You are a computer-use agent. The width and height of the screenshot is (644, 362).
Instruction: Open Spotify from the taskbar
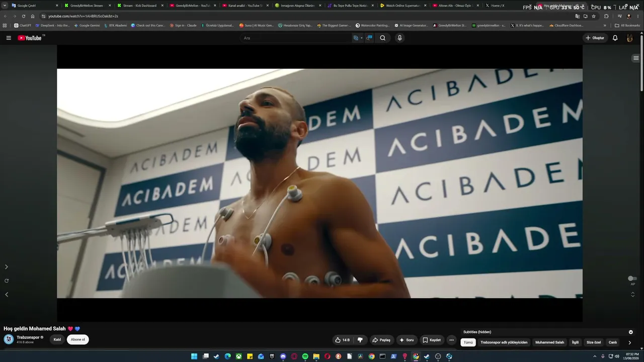tap(305, 356)
